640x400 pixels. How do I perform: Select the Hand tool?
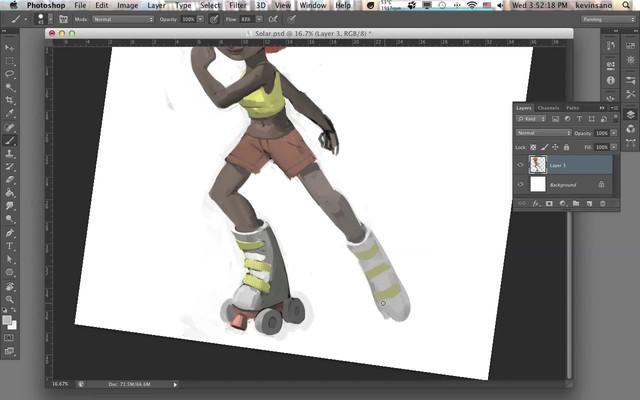click(x=9, y=287)
